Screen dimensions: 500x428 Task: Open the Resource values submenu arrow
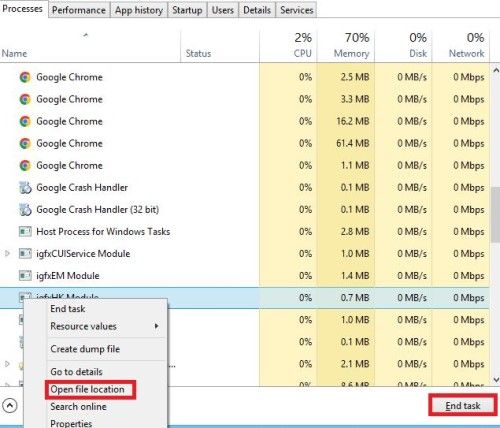tap(156, 326)
